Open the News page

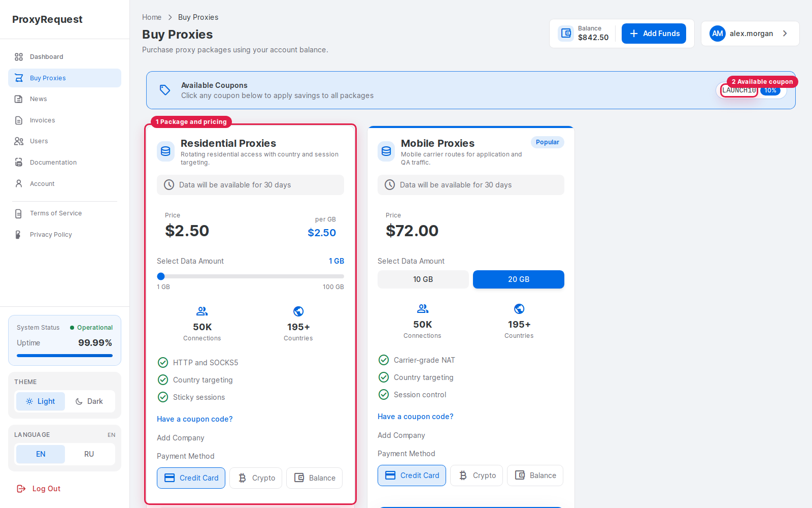64,99
